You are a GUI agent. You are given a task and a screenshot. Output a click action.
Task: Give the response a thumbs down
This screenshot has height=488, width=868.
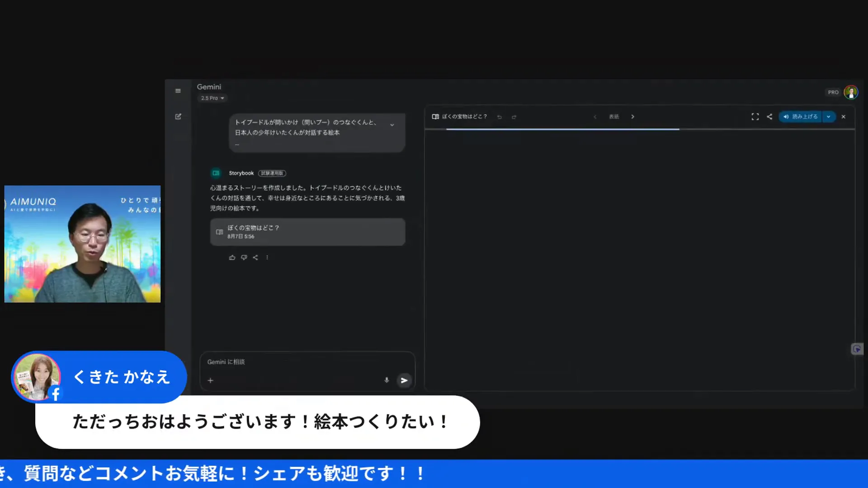[244, 258]
